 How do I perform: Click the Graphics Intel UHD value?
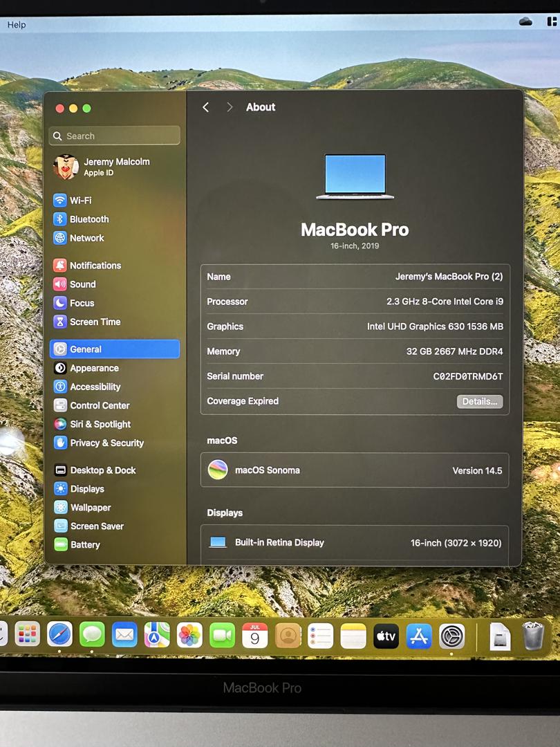pos(435,326)
